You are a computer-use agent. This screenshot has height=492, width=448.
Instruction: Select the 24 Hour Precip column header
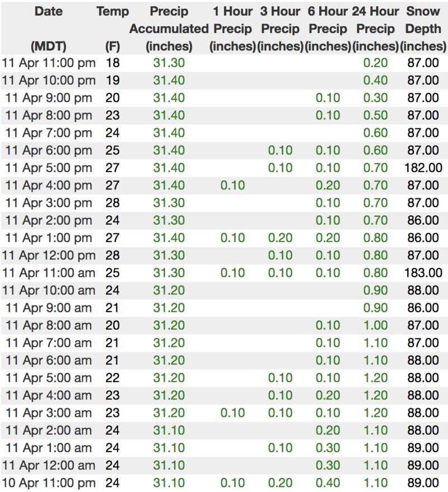point(375,28)
